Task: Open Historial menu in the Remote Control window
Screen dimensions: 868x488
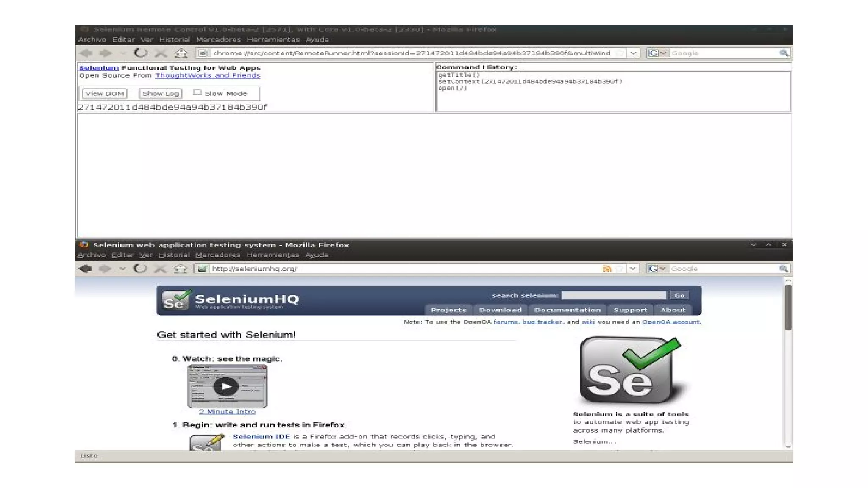Action: pyautogui.click(x=174, y=39)
